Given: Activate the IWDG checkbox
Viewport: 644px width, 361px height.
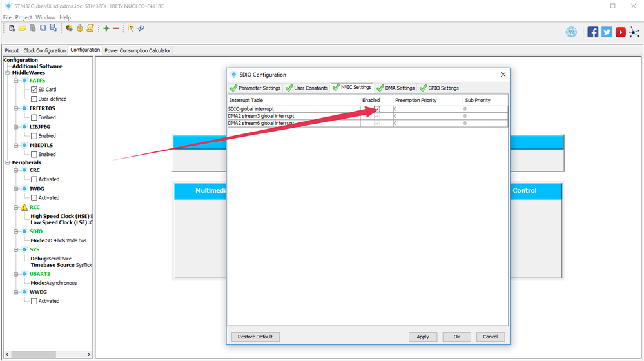Looking at the screenshot, I should tap(34, 198).
